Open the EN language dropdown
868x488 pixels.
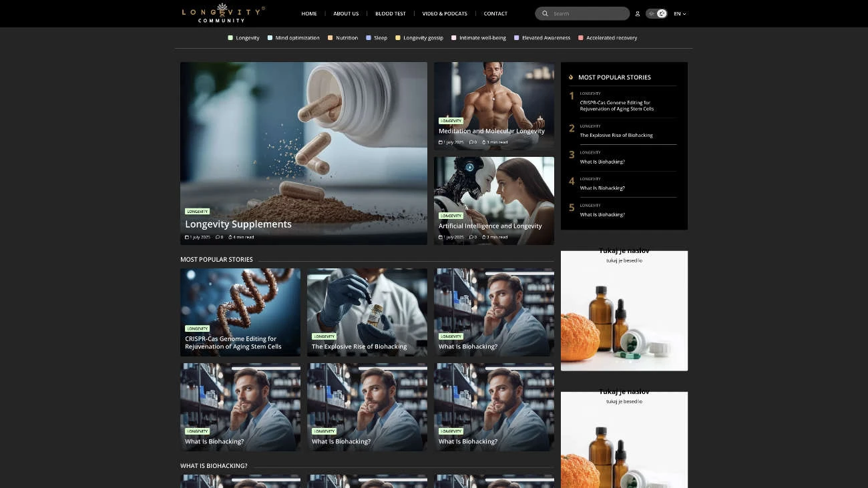tap(680, 13)
